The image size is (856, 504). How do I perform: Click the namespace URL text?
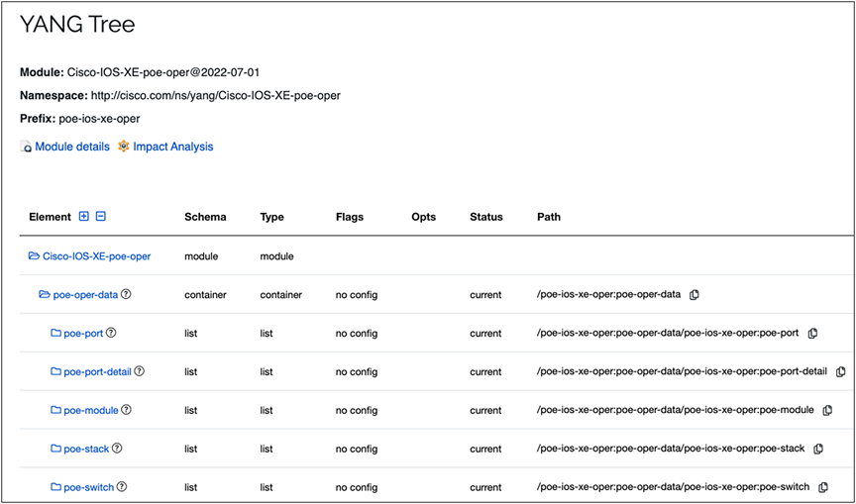[x=216, y=95]
